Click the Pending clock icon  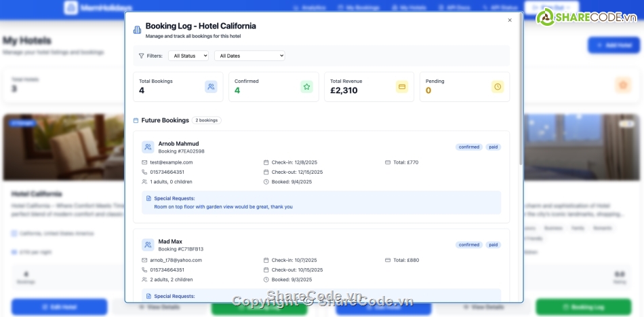[x=498, y=87]
